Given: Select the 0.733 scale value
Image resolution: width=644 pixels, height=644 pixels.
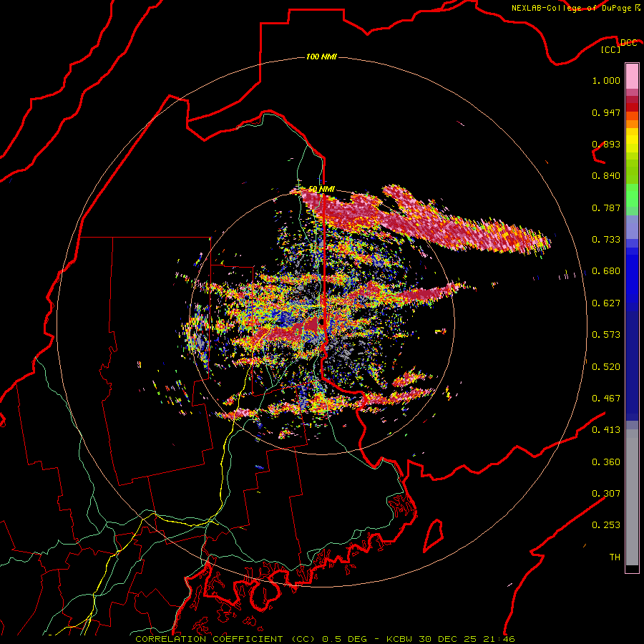Looking at the screenshot, I should [606, 240].
